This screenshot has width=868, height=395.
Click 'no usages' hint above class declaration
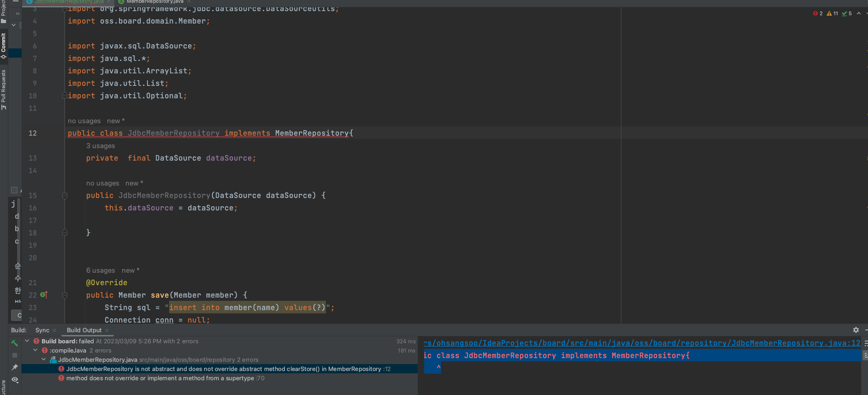pyautogui.click(x=84, y=121)
